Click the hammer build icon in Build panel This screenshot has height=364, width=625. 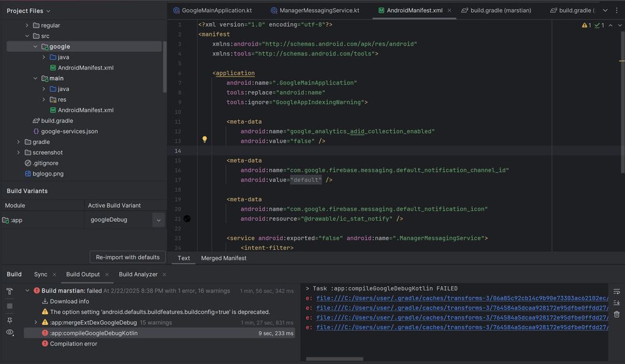10,291
